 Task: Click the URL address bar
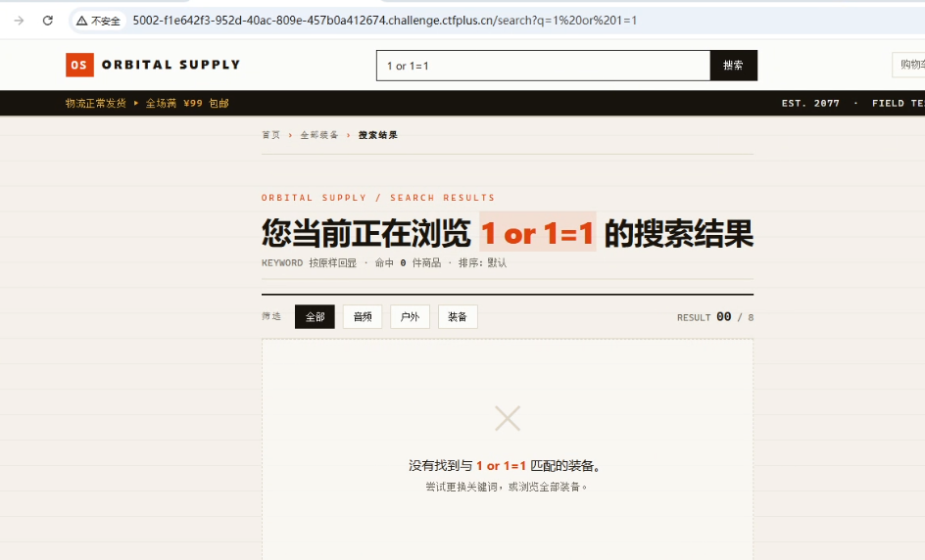[x=384, y=21]
